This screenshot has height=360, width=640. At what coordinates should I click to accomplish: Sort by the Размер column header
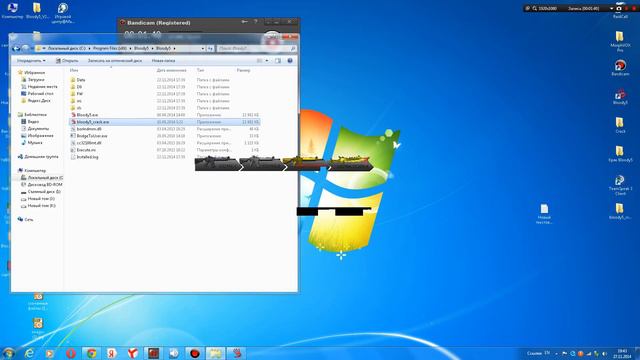[x=243, y=70]
